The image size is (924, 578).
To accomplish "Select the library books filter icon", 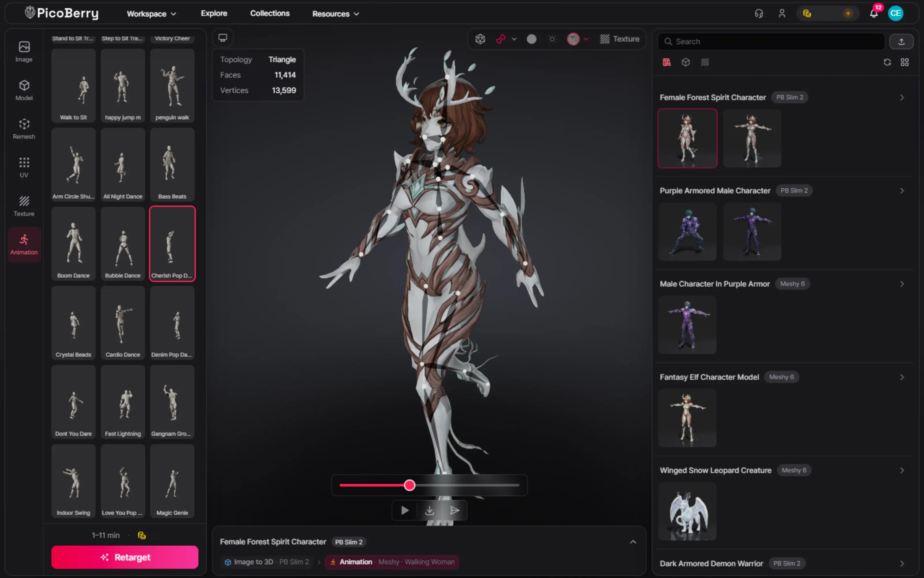I will 667,62.
